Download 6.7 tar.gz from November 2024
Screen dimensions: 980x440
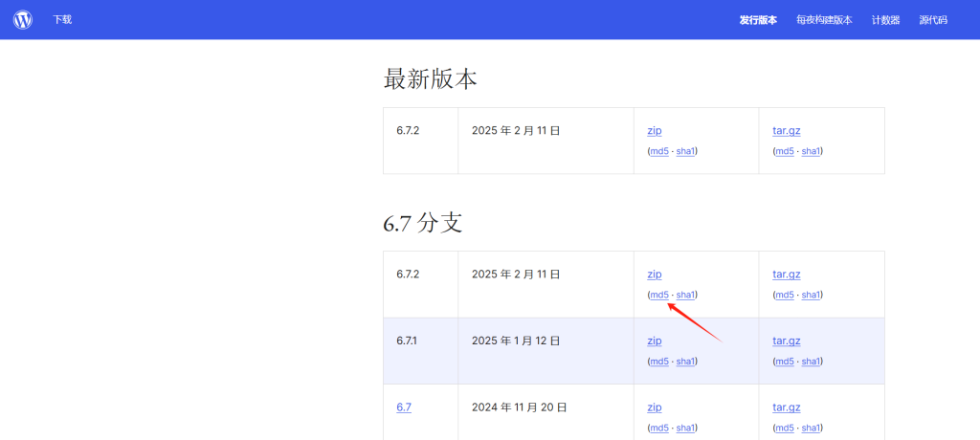tap(787, 407)
